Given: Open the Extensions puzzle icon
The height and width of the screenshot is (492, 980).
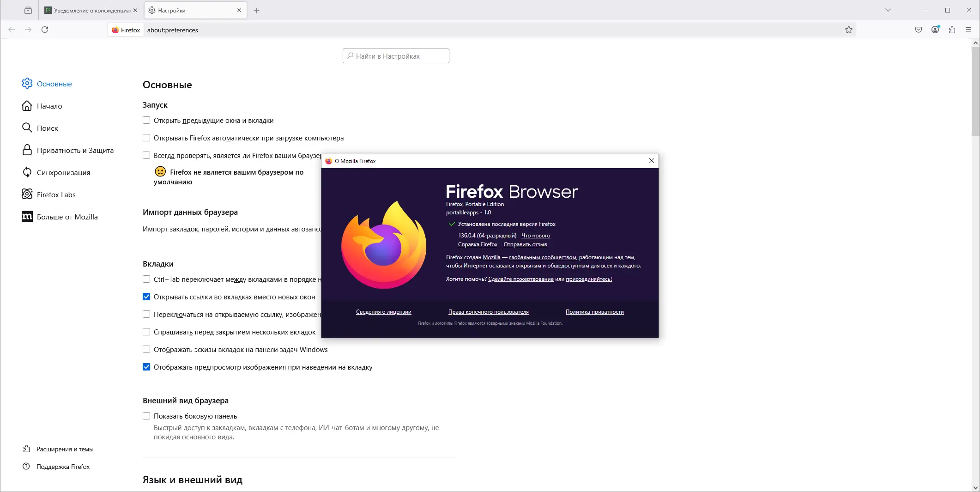Looking at the screenshot, I should (952, 30).
